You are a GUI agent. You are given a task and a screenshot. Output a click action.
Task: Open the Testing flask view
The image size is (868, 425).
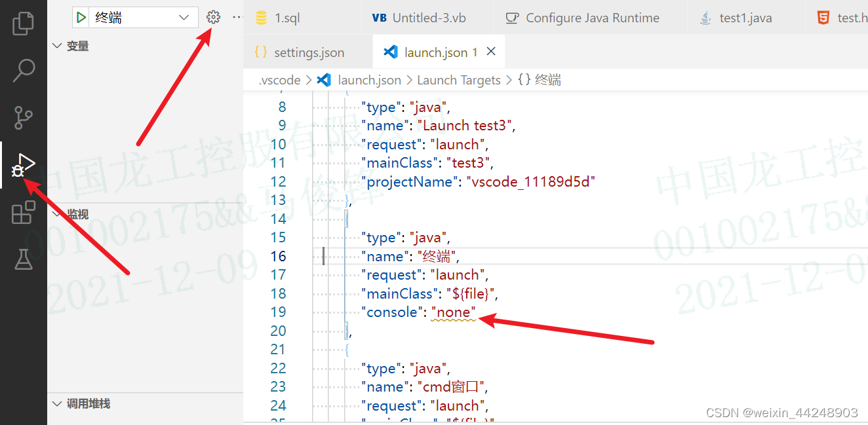coord(24,260)
